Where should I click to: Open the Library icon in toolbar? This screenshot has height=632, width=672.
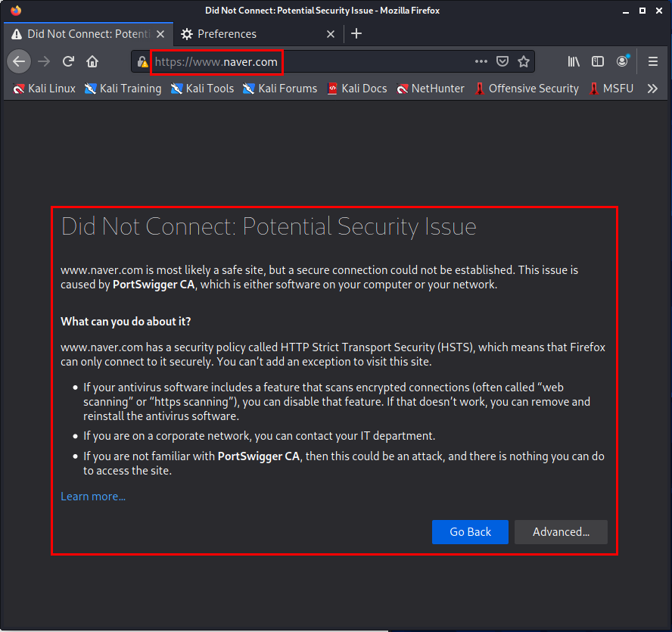point(574,62)
